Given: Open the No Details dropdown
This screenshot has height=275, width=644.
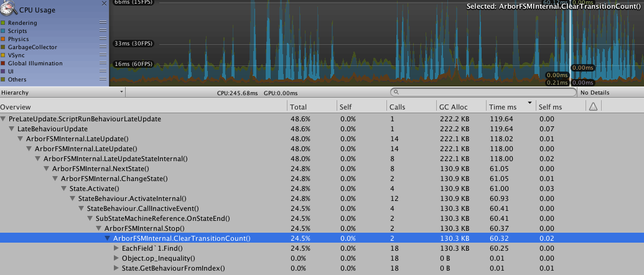Looking at the screenshot, I should (610, 93).
